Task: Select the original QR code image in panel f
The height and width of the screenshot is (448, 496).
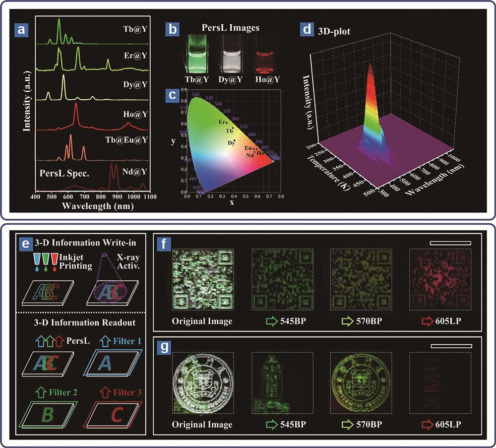Action: tap(203, 279)
